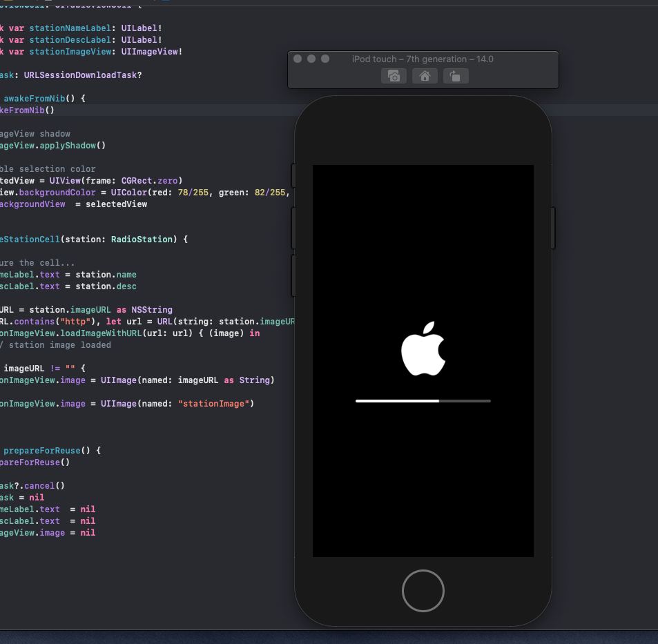Click the device mute switch on the side

coord(293,175)
